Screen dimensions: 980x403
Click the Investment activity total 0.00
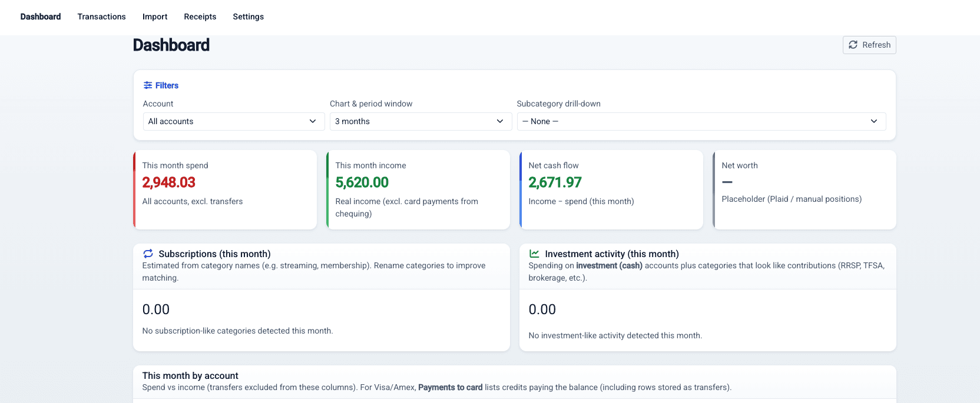point(542,309)
